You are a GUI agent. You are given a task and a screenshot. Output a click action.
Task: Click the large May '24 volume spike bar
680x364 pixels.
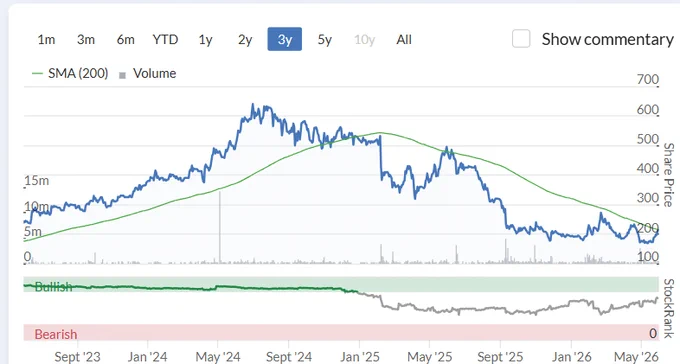click(219, 227)
